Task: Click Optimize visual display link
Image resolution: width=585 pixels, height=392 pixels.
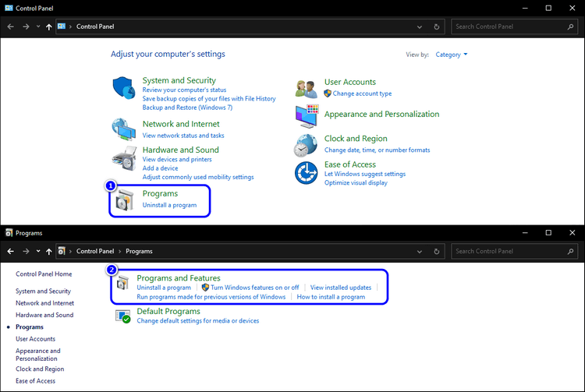Action: click(356, 182)
